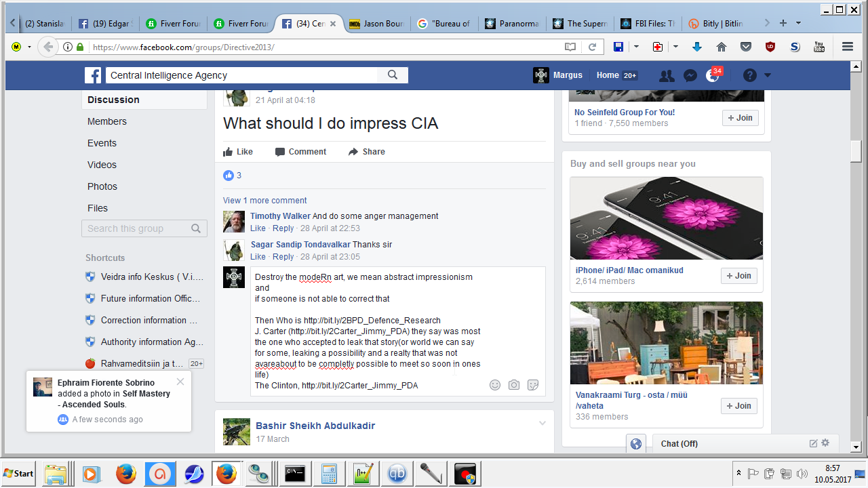Open the group Files section
The width and height of the screenshot is (868, 488).
98,208
